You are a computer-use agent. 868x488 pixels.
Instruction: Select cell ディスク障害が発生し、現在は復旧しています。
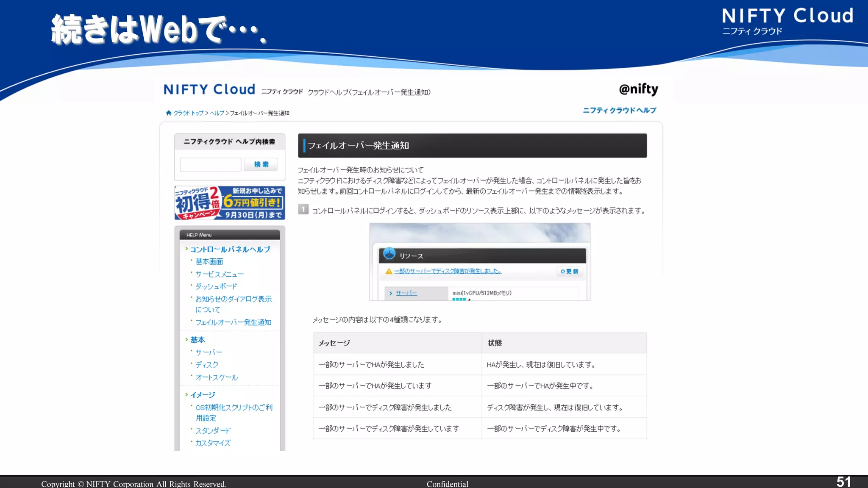(x=564, y=408)
